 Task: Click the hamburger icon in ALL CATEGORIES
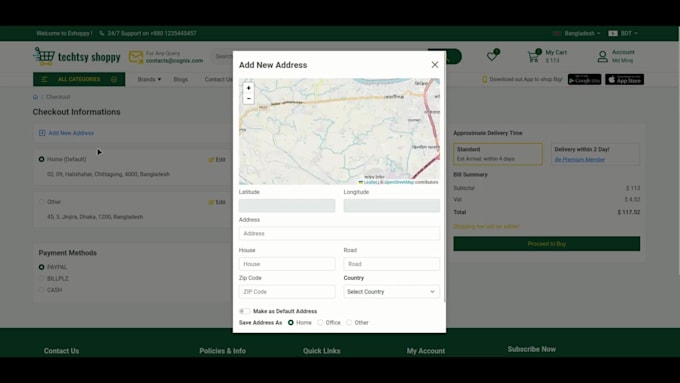[x=44, y=79]
